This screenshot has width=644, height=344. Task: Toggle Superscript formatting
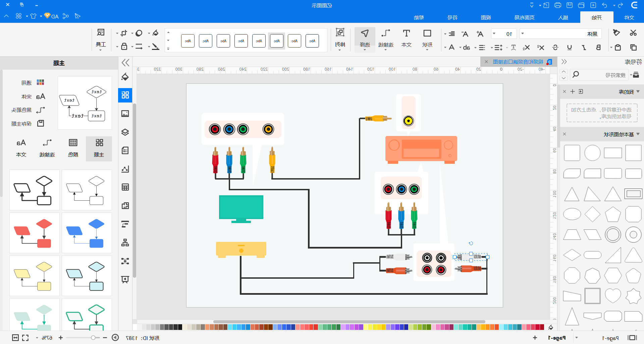pyautogui.click(x=541, y=48)
